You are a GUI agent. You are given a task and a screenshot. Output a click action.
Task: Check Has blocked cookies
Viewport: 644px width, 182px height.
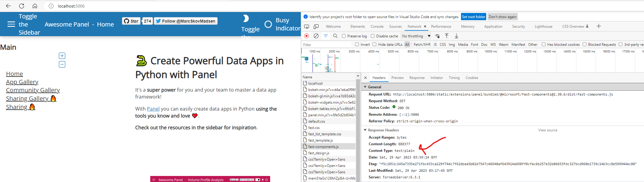coord(544,44)
